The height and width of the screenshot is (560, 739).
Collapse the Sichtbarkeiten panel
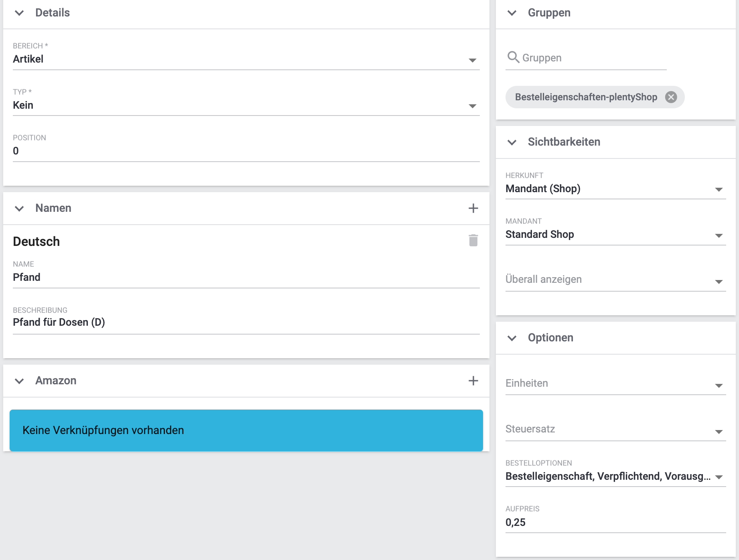tap(512, 142)
